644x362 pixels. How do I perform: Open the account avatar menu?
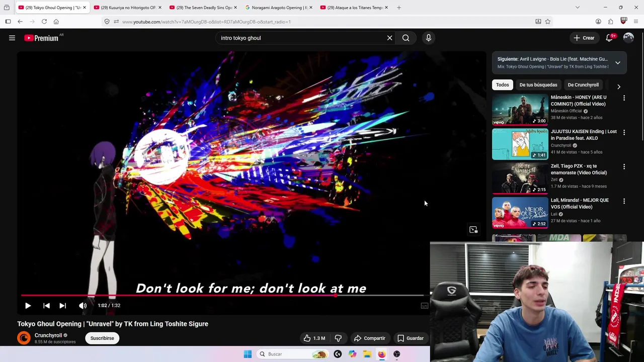tap(628, 38)
